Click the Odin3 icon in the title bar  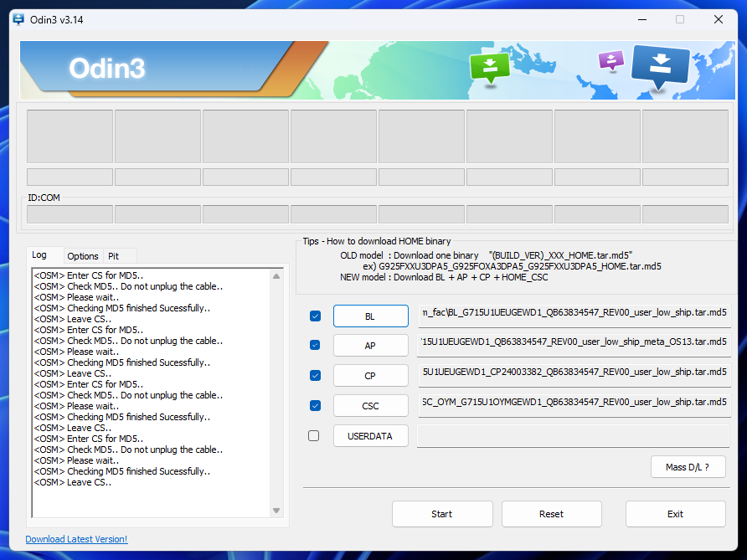coord(17,18)
